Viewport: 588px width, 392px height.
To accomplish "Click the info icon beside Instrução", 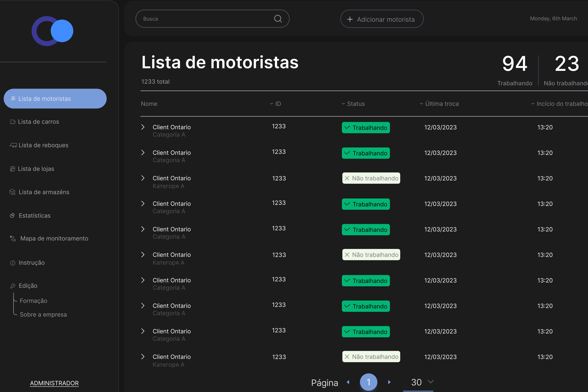I will [13, 263].
